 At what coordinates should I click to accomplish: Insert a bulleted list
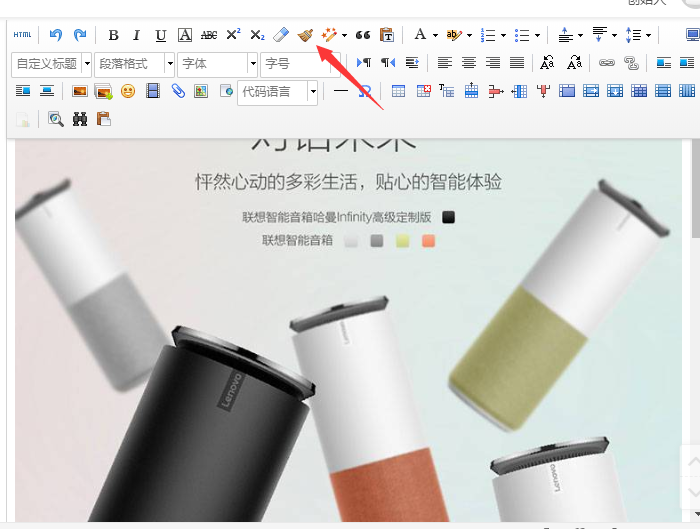click(522, 35)
